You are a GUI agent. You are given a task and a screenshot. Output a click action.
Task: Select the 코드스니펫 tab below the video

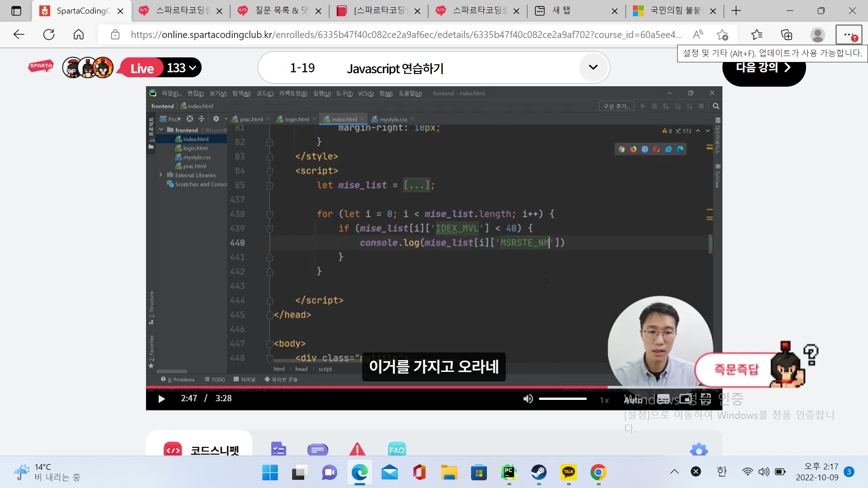click(199, 444)
